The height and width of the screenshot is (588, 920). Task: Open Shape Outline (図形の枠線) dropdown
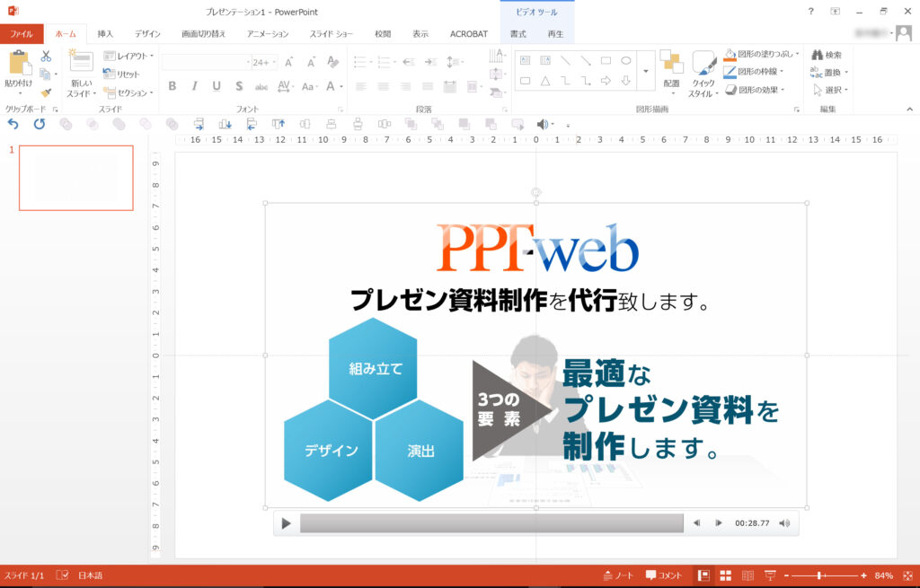click(754, 72)
